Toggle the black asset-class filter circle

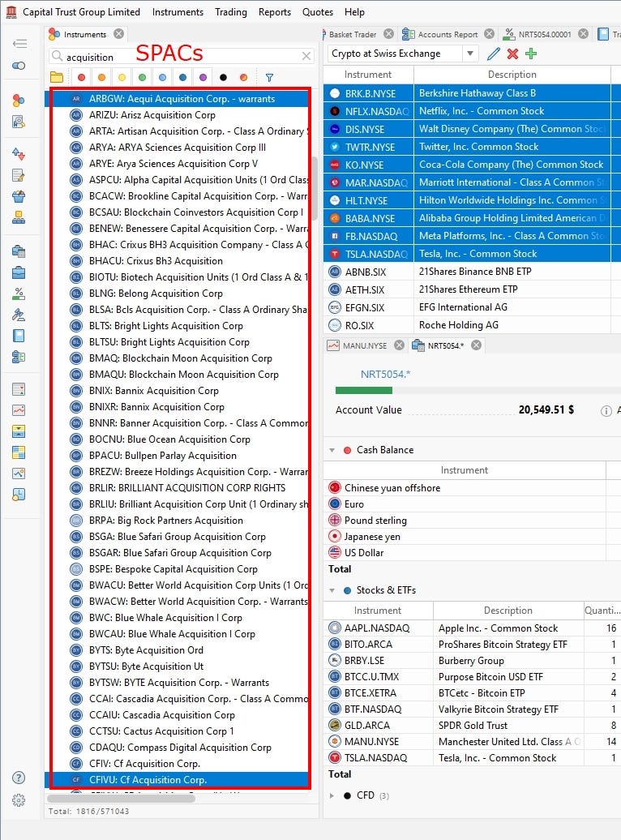[224, 78]
